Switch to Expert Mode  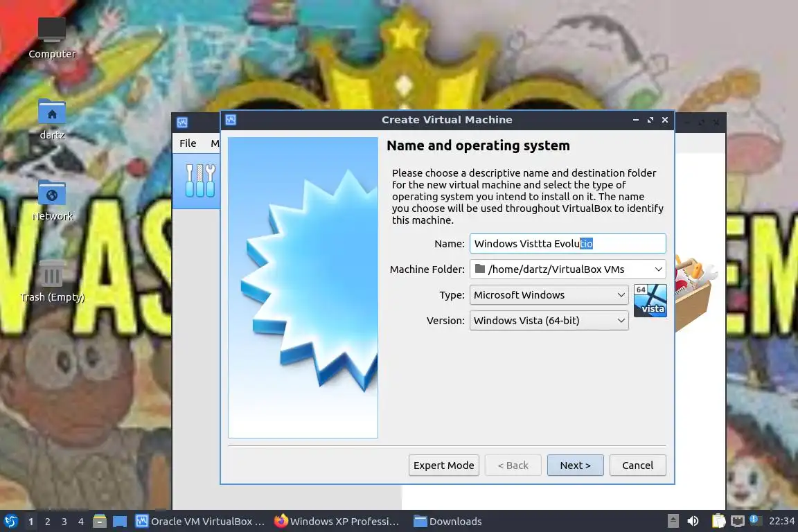(x=443, y=465)
